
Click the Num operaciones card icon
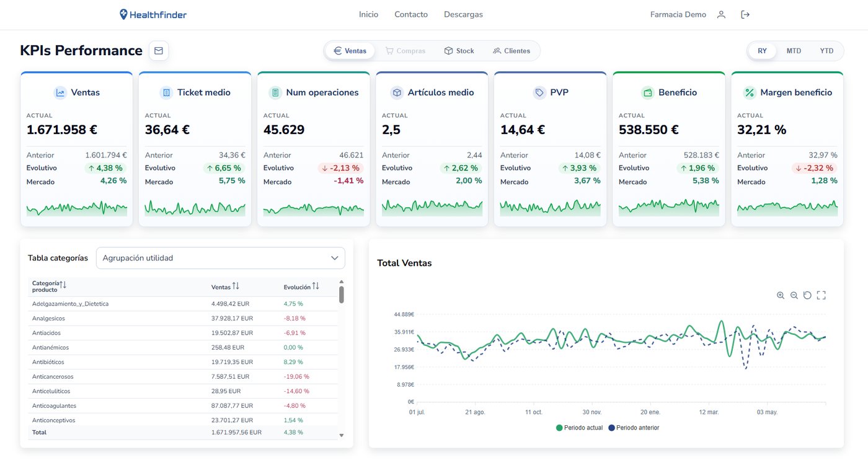(x=275, y=92)
